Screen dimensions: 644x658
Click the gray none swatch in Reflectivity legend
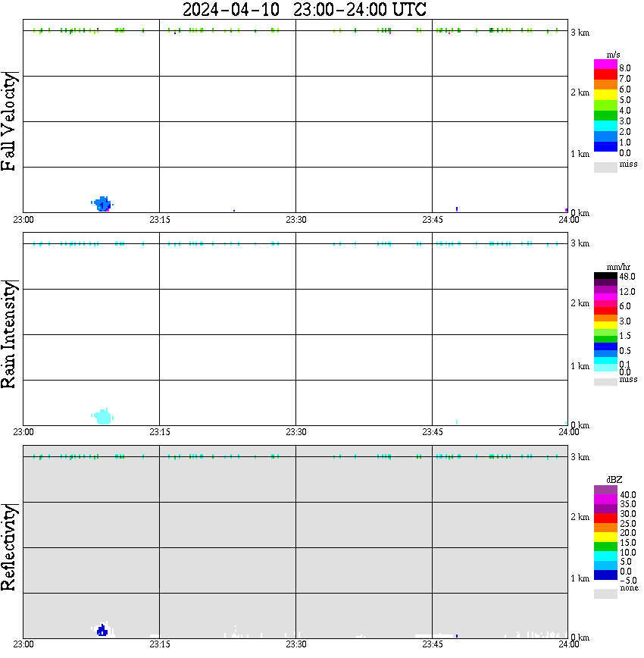coord(605,594)
